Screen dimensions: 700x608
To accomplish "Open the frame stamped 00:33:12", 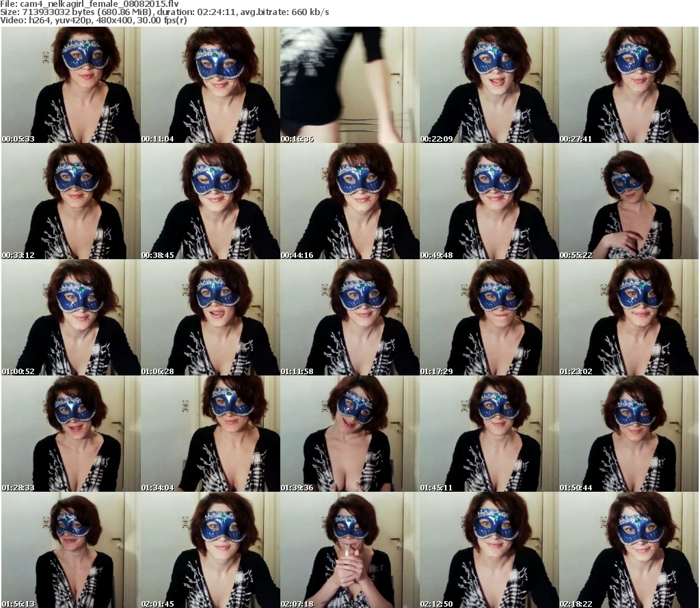I will point(70,201).
